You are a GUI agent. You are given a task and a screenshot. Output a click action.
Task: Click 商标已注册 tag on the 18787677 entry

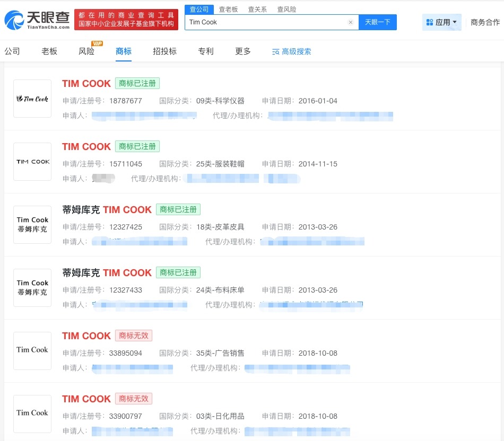pos(137,84)
